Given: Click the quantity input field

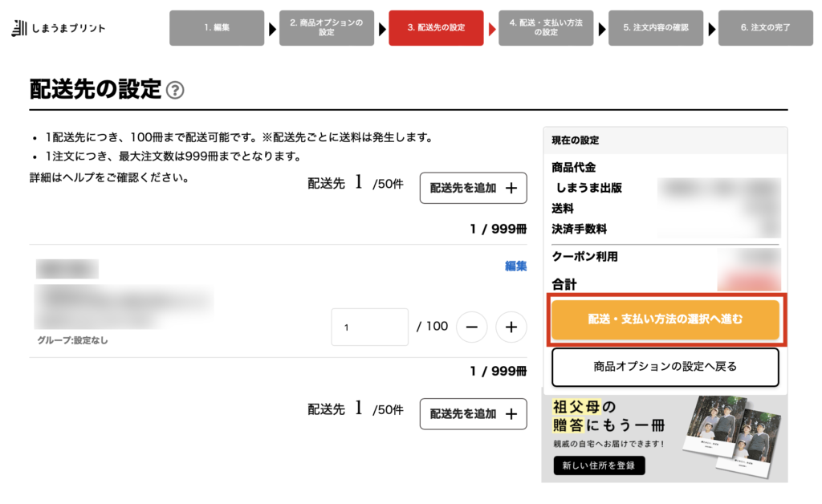Looking at the screenshot, I should tap(369, 327).
